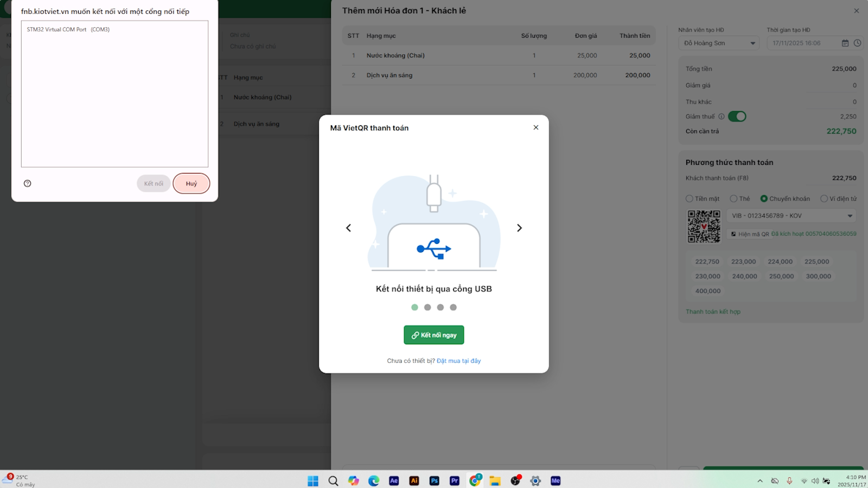Click 'Dịch vụ ăn sáng' in the invoice table
Image resolution: width=868 pixels, height=488 pixels.
(x=390, y=75)
